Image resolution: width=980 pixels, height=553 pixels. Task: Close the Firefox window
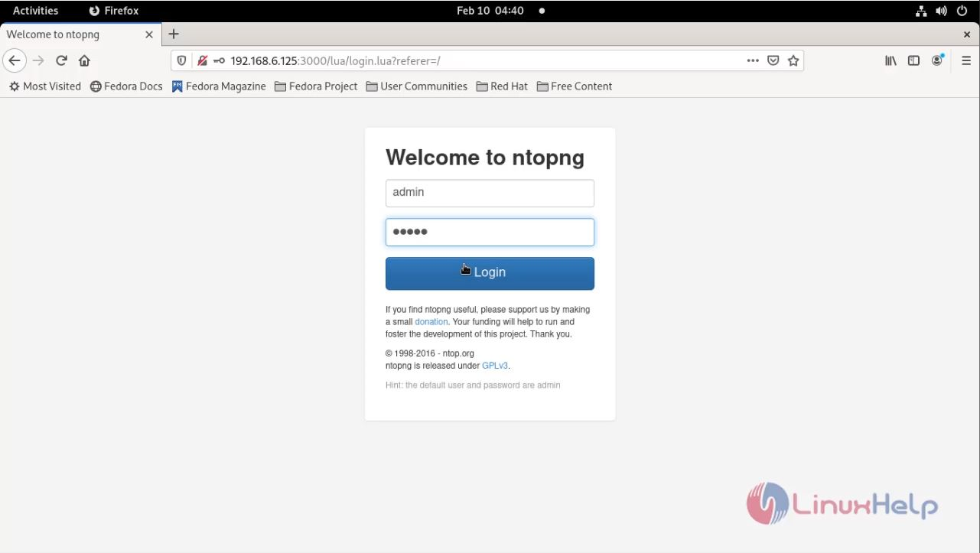point(967,34)
